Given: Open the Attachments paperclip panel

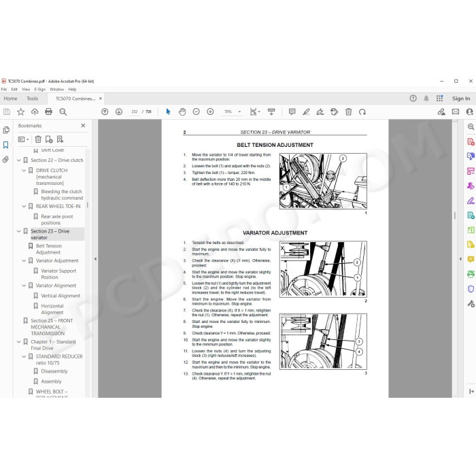Looking at the screenshot, I should coord(5,159).
